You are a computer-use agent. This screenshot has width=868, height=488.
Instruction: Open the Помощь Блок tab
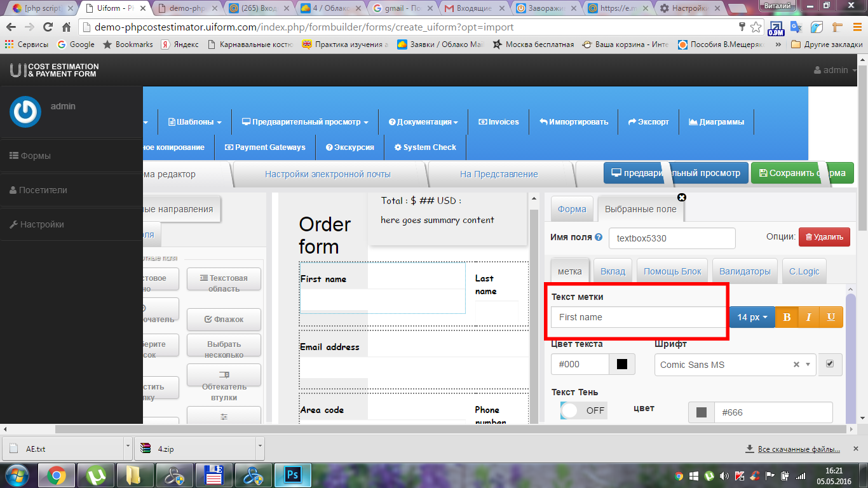tap(672, 271)
